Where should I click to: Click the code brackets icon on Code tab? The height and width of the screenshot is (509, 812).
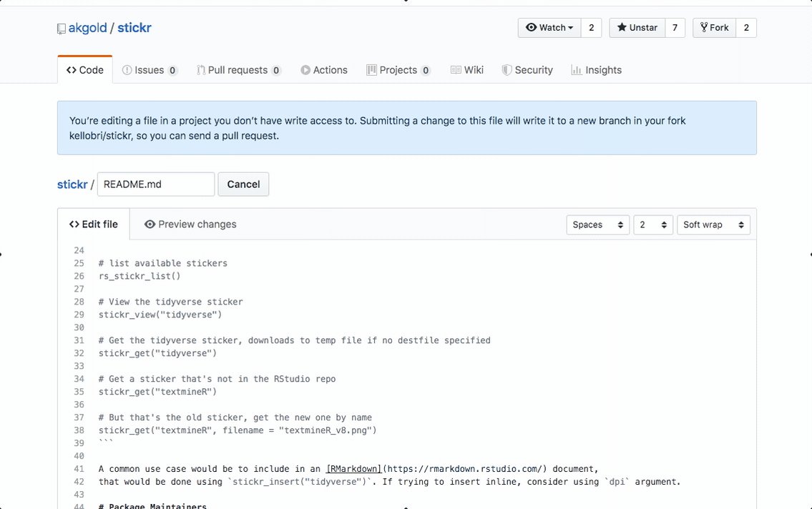(72, 70)
